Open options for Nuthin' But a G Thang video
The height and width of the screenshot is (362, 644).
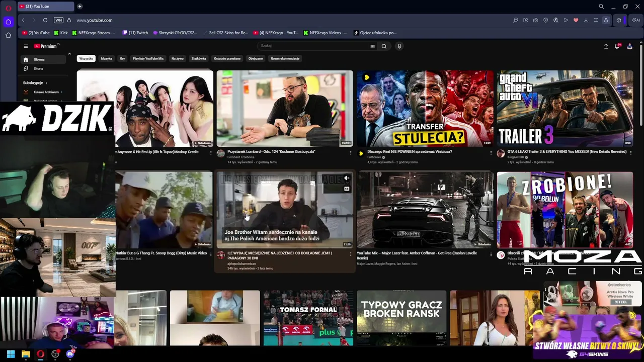tap(211, 254)
